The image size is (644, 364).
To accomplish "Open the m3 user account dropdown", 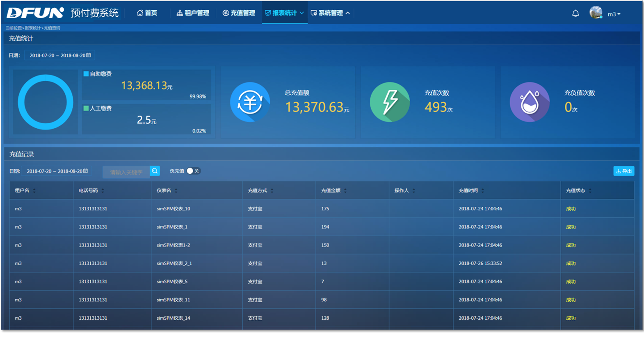I will (x=614, y=14).
